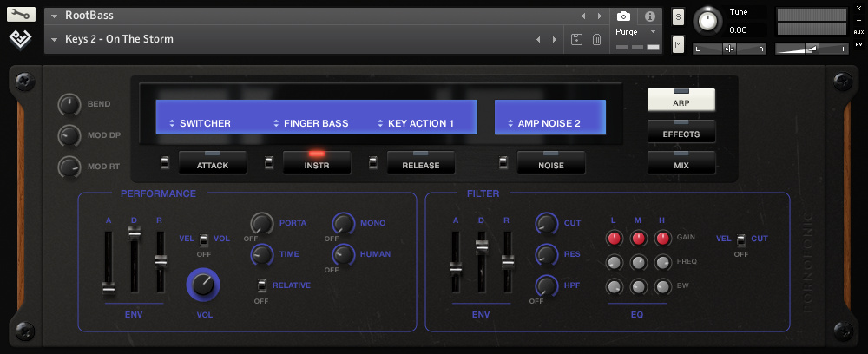The height and width of the screenshot is (354, 868).
Task: Select the RELEASE layer button
Action: (421, 162)
